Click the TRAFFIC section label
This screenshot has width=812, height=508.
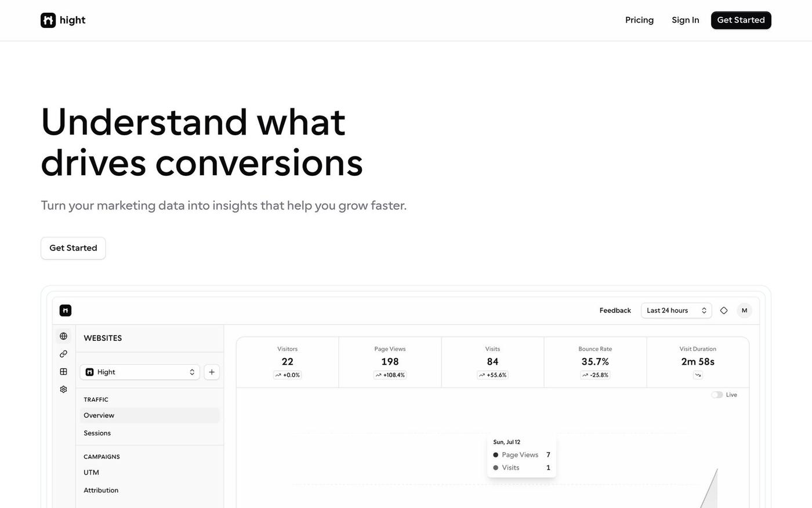tap(96, 400)
